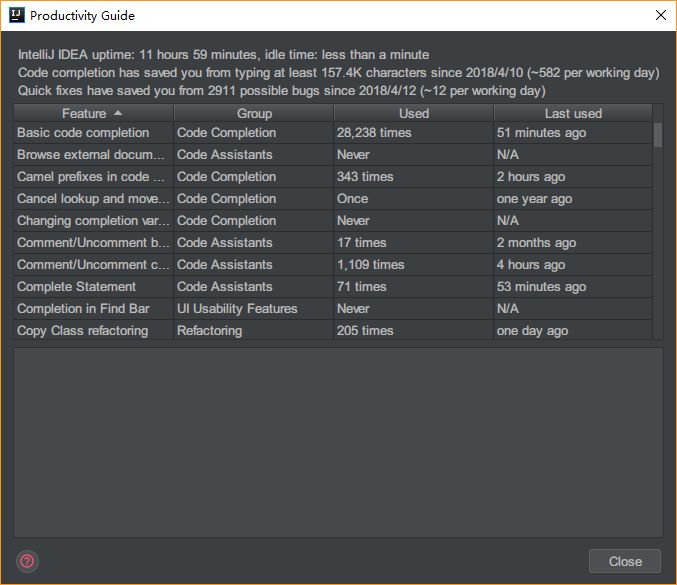This screenshot has height=585, width=677.
Task: Sort by the Feature column header
Action: coord(93,113)
